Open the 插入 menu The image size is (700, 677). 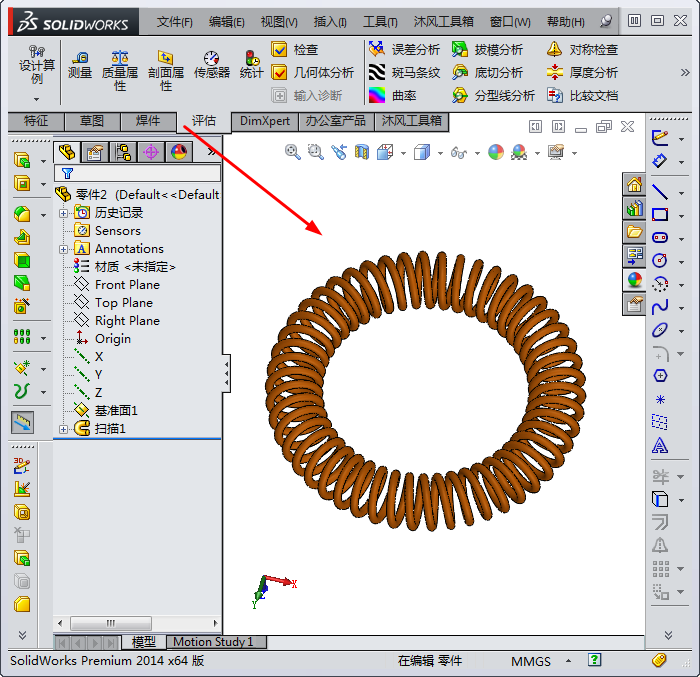pyautogui.click(x=330, y=21)
